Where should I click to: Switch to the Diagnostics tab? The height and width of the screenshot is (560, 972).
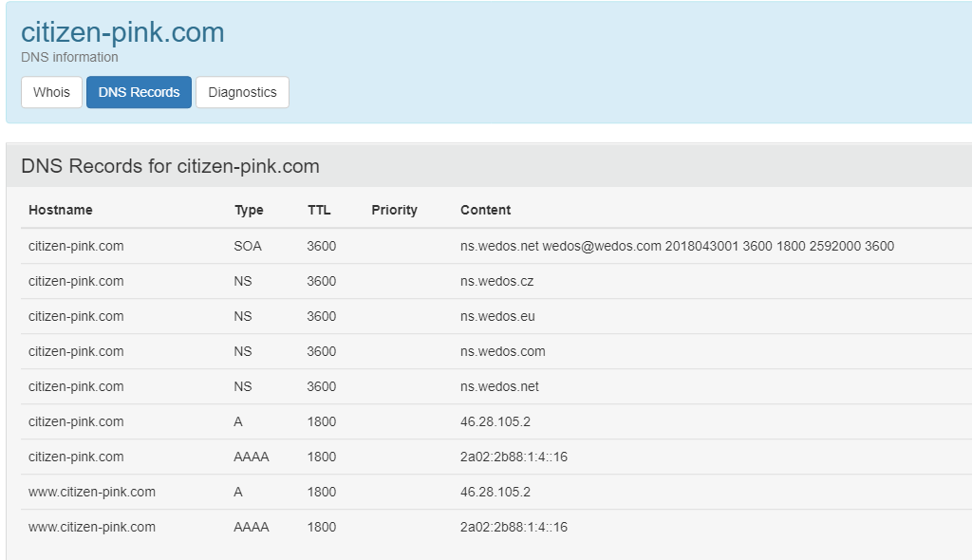coord(242,92)
